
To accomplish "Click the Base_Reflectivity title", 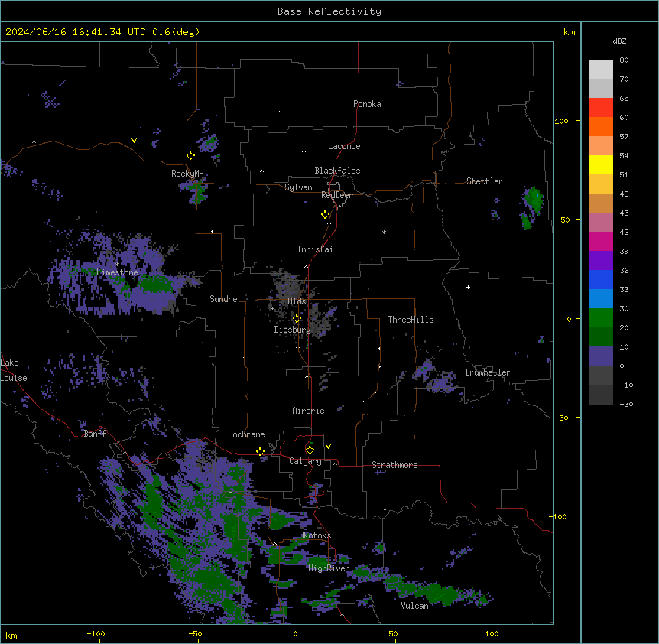I will pos(329,11).
